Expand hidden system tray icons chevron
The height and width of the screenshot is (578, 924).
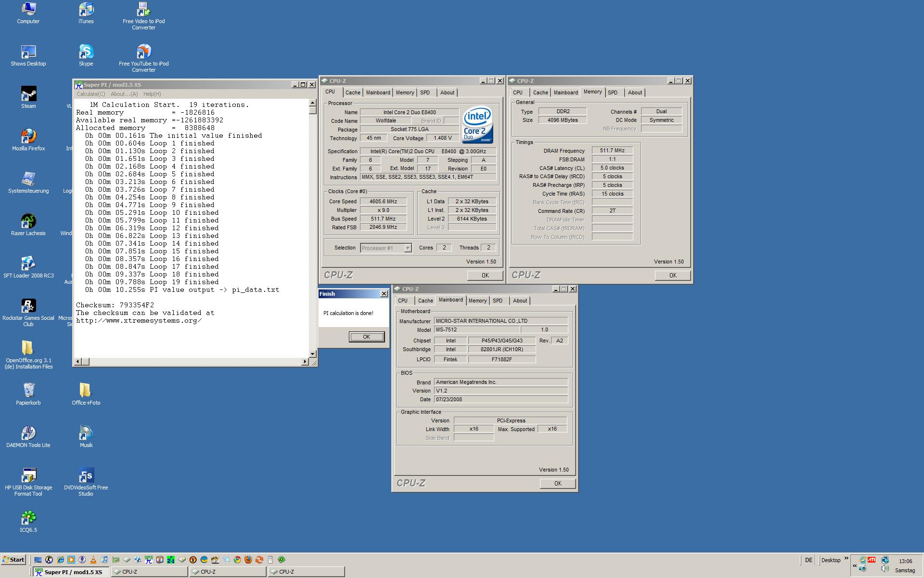click(855, 566)
